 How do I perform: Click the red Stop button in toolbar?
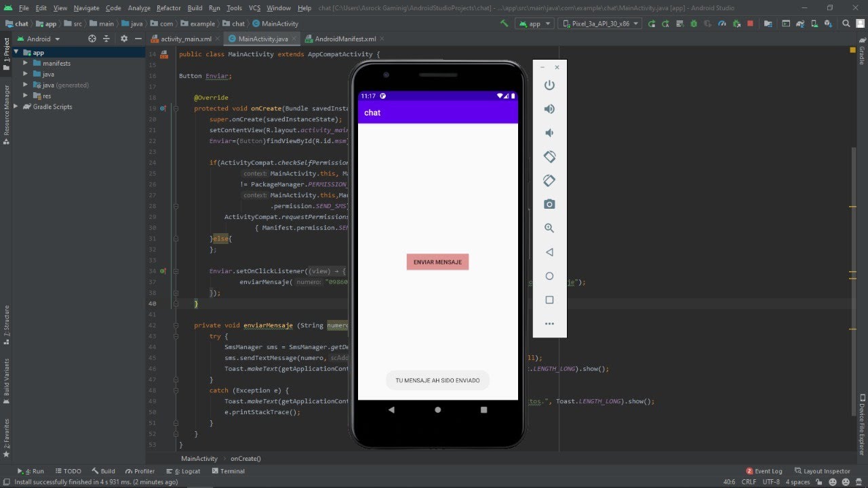click(x=751, y=23)
